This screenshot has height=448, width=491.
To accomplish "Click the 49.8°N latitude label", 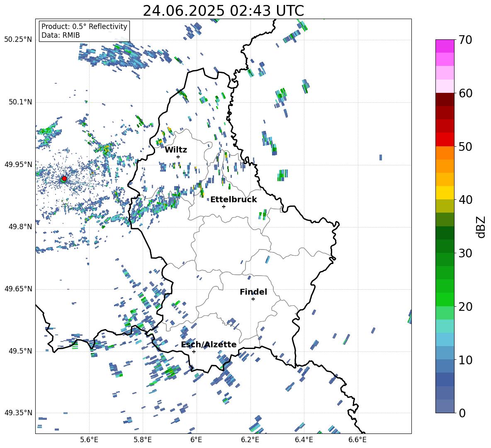I will point(20,227).
